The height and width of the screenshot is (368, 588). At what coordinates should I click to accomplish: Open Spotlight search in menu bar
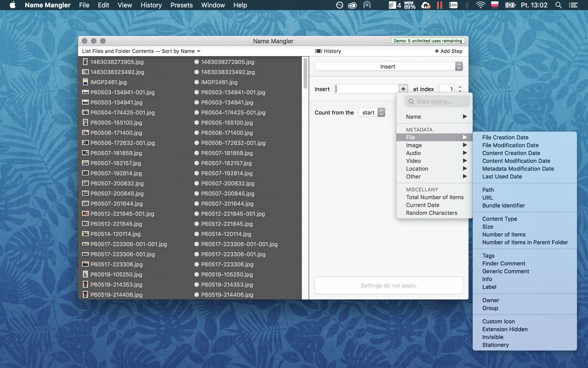click(559, 5)
